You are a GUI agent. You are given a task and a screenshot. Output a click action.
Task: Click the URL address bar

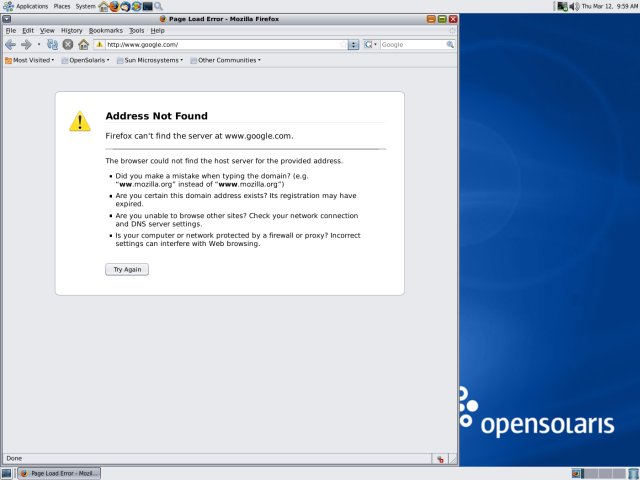coord(222,44)
